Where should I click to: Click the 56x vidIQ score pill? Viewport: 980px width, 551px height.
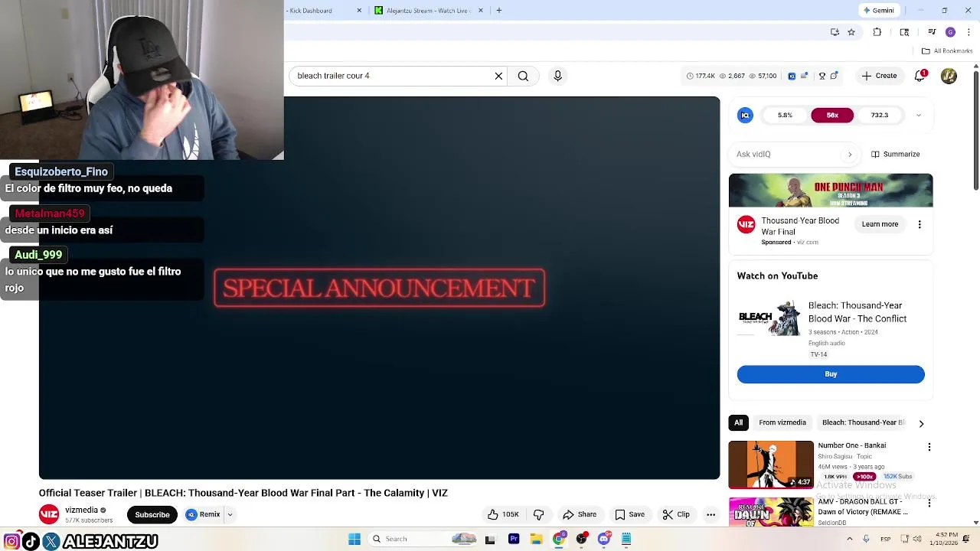[x=832, y=115]
